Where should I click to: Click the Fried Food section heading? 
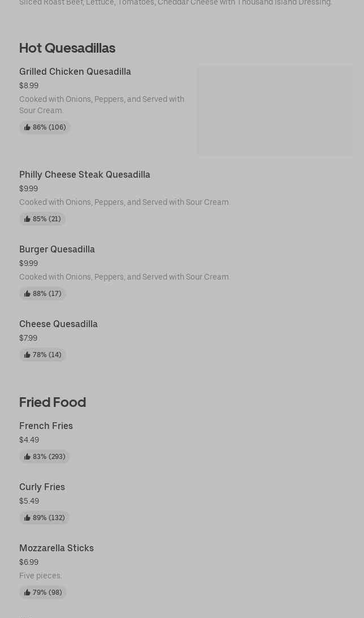coord(53,402)
